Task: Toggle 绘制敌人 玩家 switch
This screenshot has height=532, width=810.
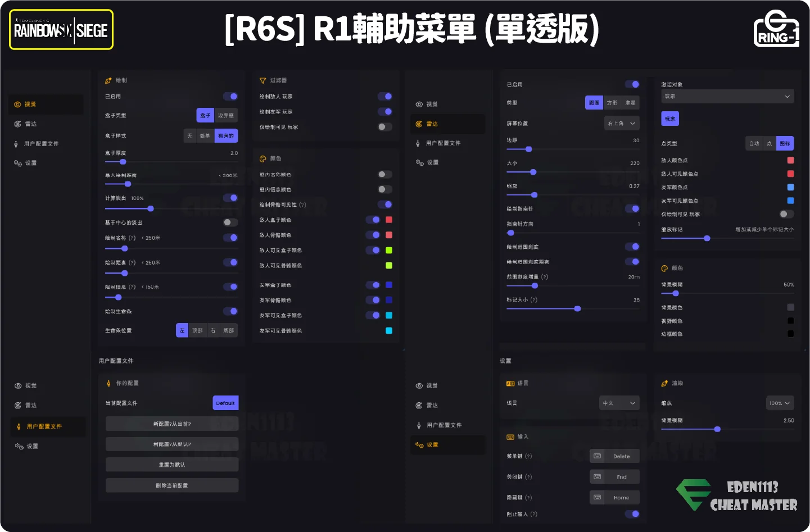Action: [x=385, y=97]
